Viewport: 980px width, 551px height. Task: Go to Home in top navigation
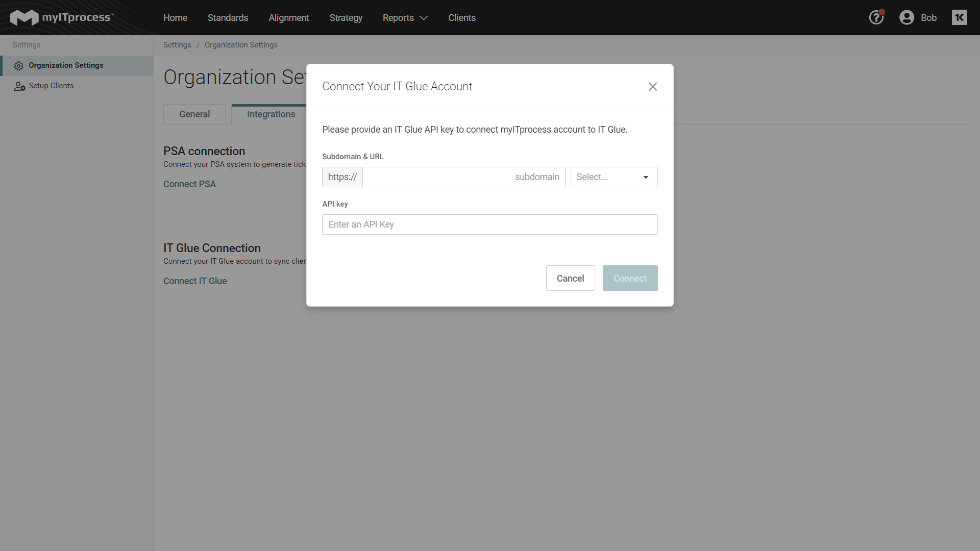coord(175,18)
